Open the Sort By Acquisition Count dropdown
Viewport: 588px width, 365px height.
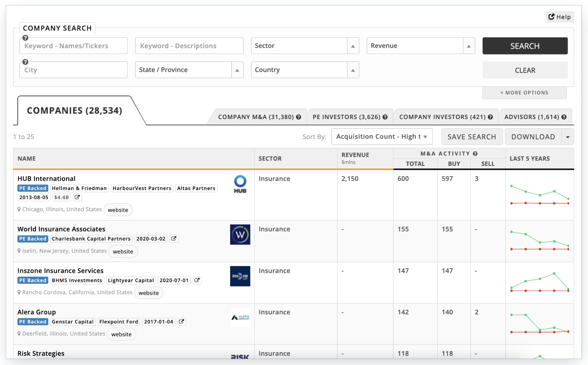(x=381, y=137)
